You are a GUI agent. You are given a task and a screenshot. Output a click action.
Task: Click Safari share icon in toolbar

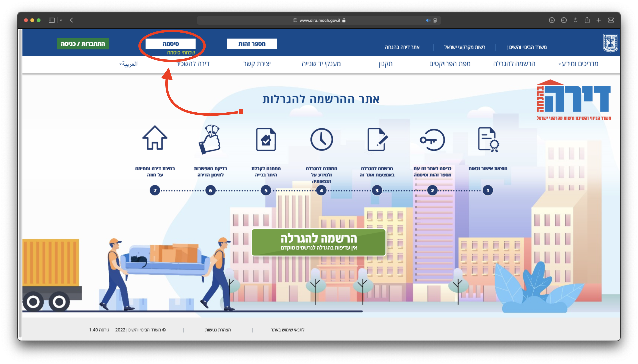tap(587, 20)
